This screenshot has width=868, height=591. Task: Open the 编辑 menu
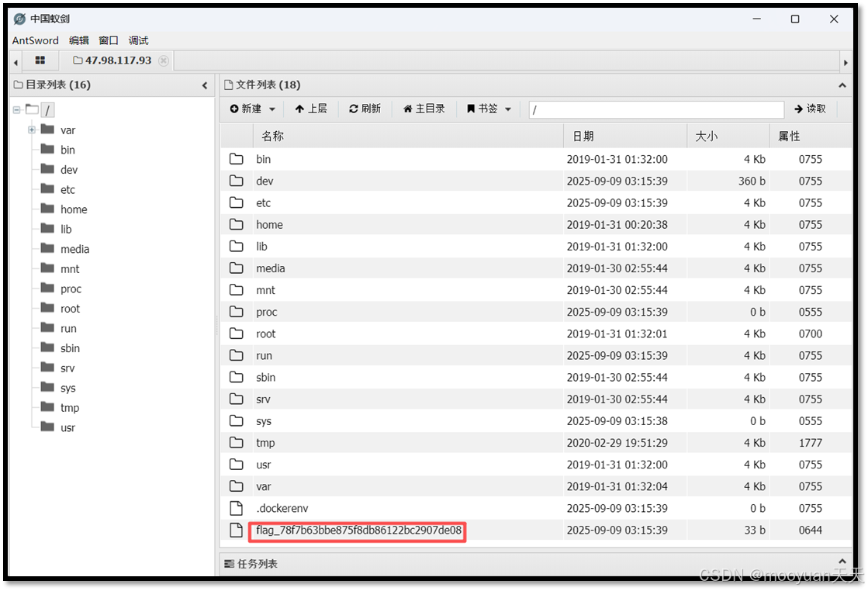[78, 40]
